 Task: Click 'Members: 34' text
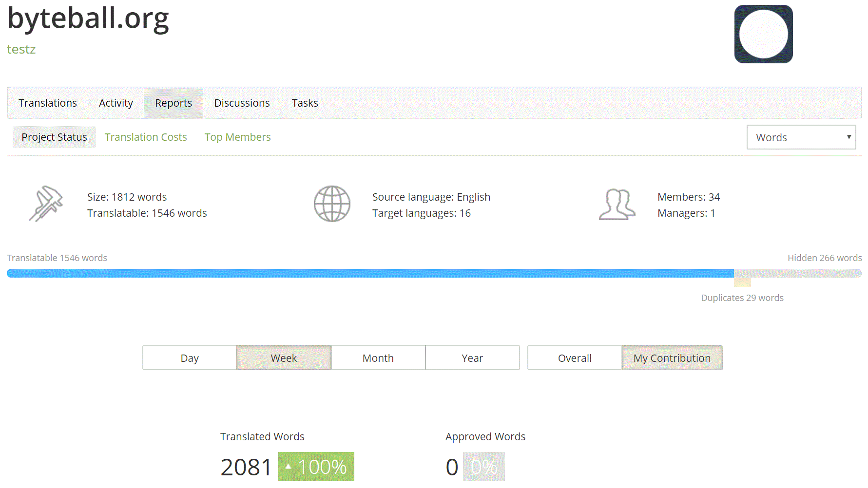[689, 197]
